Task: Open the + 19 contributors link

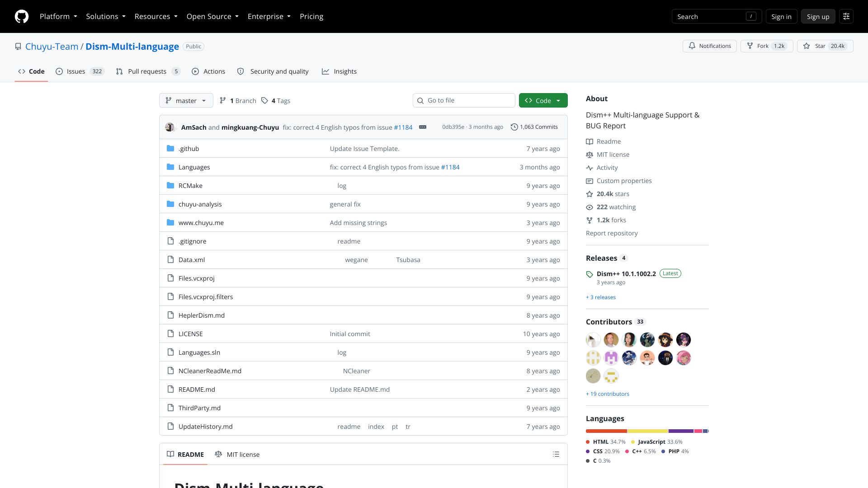Action: tap(608, 394)
